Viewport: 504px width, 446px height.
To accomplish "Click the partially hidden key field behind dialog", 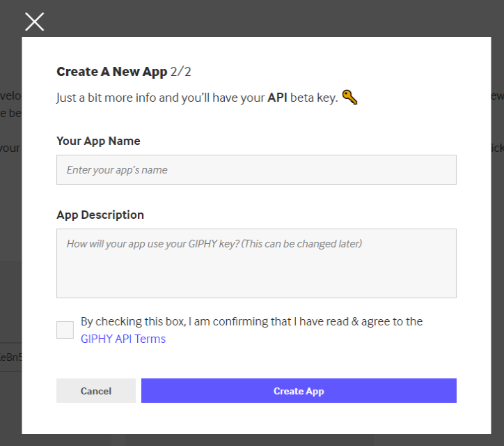I will pyautogui.click(x=11, y=357).
